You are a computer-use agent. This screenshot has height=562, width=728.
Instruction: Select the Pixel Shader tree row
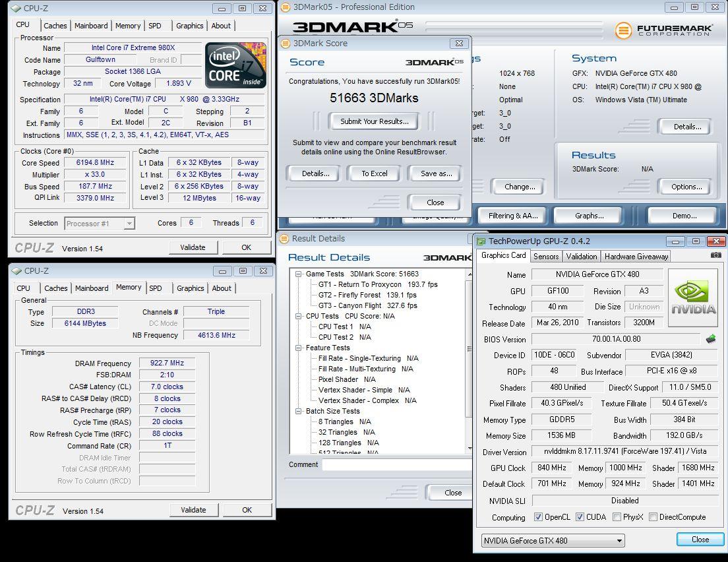click(x=351, y=379)
